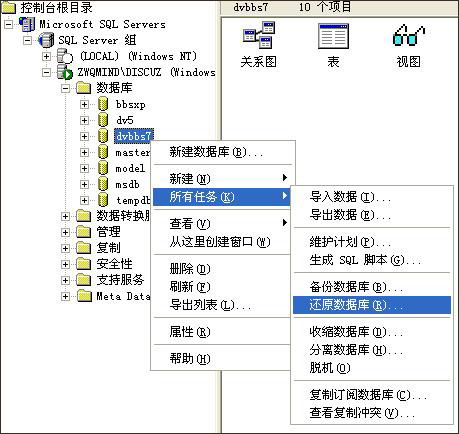Expand the dv5 database node
Viewport: 459px width, 434px height.
[x=84, y=120]
